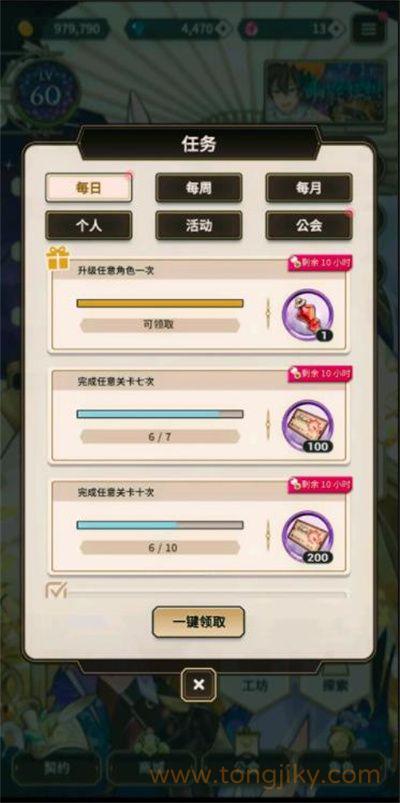This screenshot has width=400, height=803.
Task: Click the gold coin currency icon
Action: (x=26, y=29)
